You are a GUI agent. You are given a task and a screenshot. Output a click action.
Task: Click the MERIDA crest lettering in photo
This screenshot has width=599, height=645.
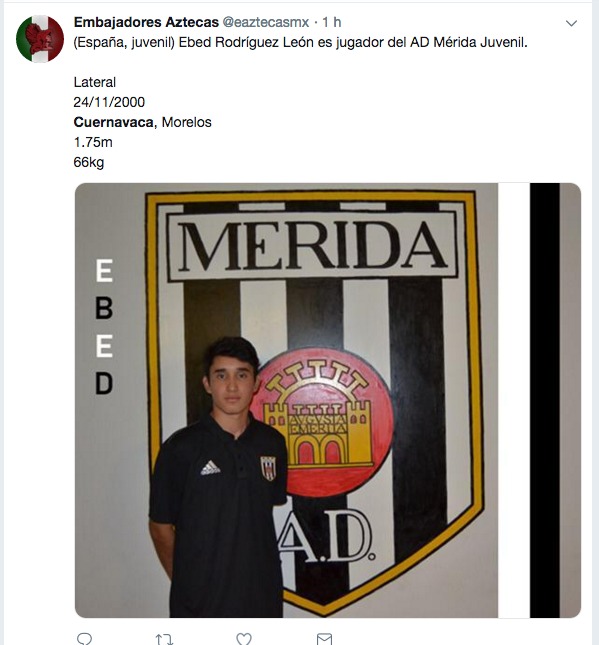pos(312,246)
